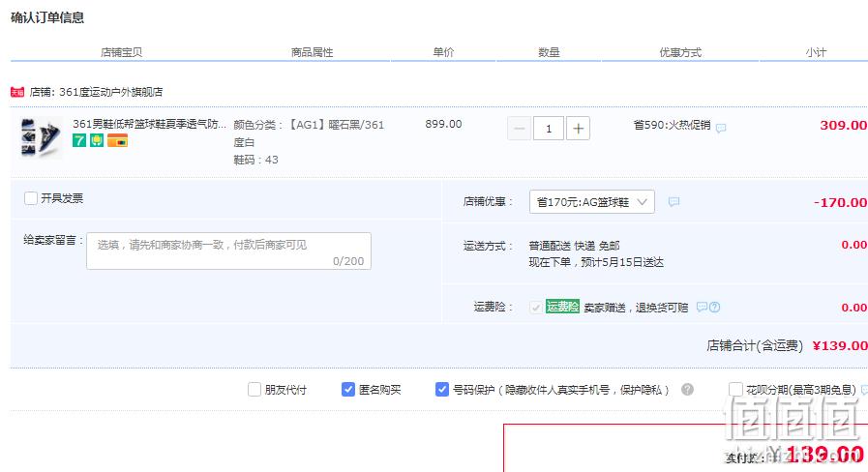Click the 确认订单信息 heading

coord(47,17)
